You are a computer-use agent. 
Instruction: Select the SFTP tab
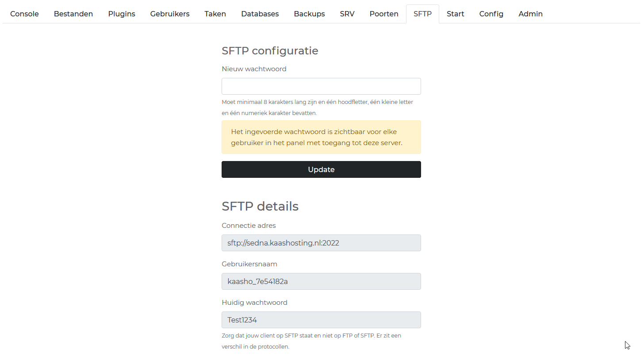422,14
